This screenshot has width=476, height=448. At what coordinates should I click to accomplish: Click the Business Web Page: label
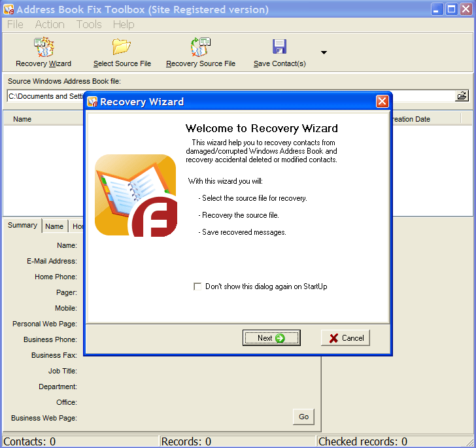point(44,418)
